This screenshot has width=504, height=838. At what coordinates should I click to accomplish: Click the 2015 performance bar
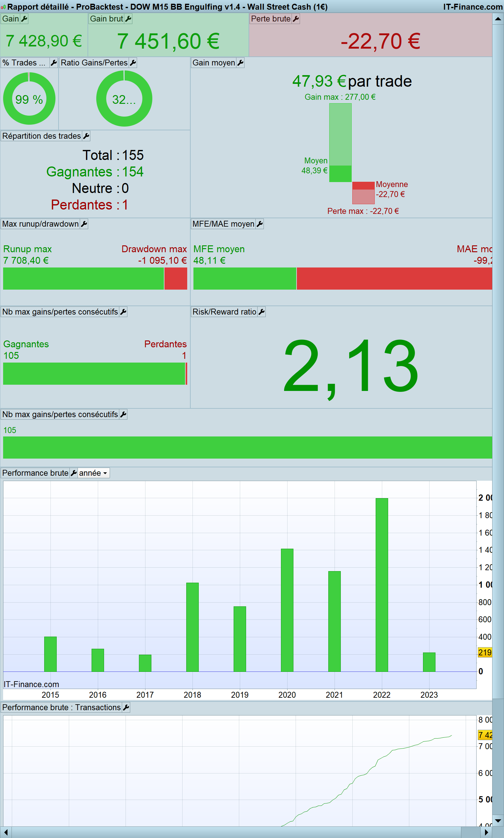point(50,654)
